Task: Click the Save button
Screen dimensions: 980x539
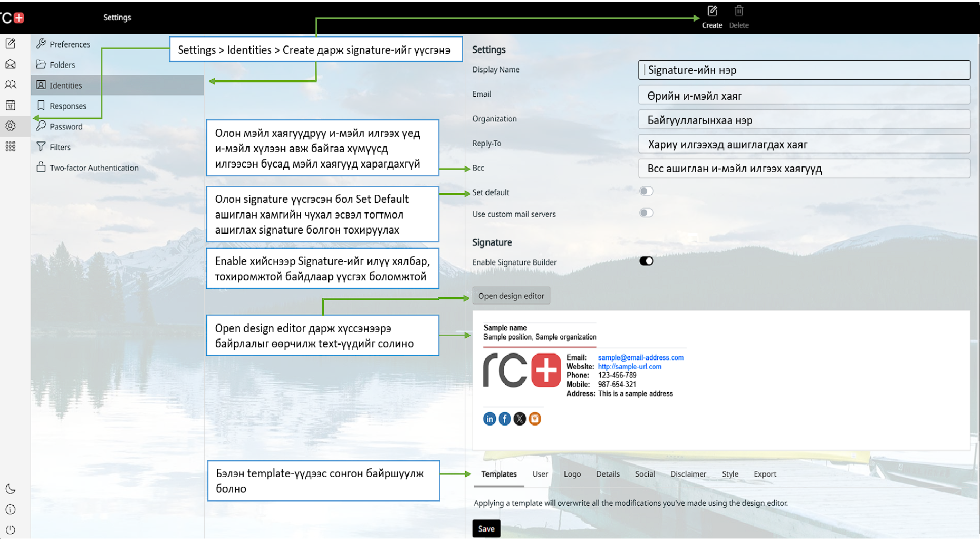Action: tap(486, 528)
